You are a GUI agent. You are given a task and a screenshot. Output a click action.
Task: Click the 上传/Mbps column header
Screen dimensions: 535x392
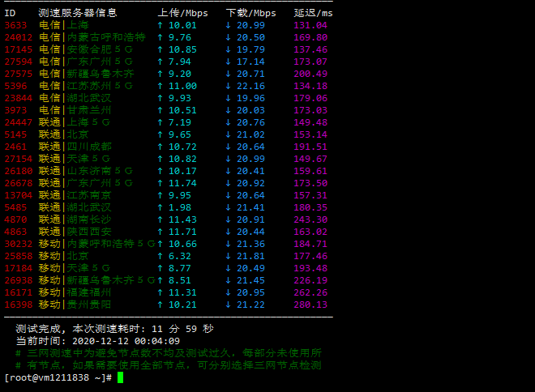tap(182, 13)
